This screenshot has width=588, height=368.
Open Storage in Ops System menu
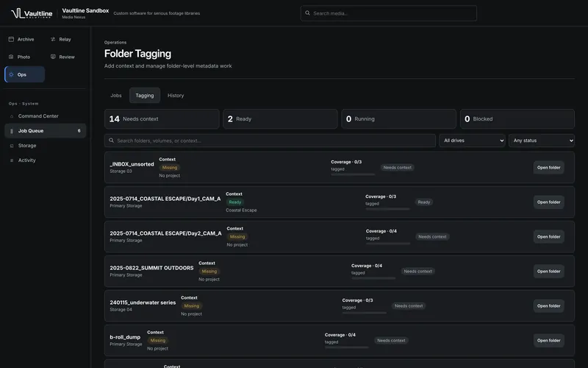46,145
